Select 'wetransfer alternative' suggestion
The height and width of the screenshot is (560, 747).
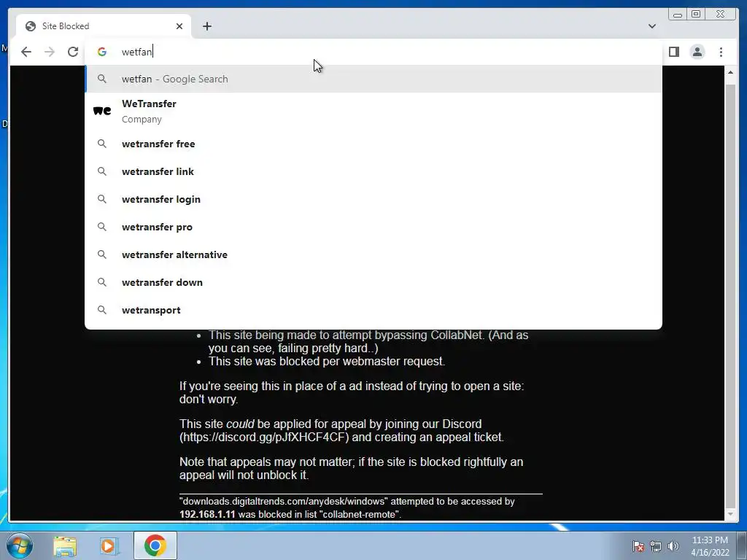coord(373,254)
